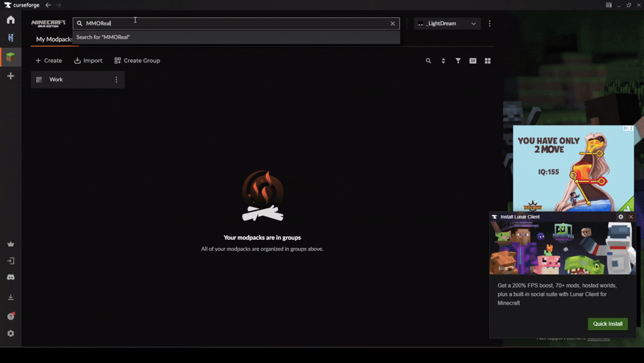Open the Work group three-dot menu
The image size is (644, 363).
pyautogui.click(x=116, y=80)
